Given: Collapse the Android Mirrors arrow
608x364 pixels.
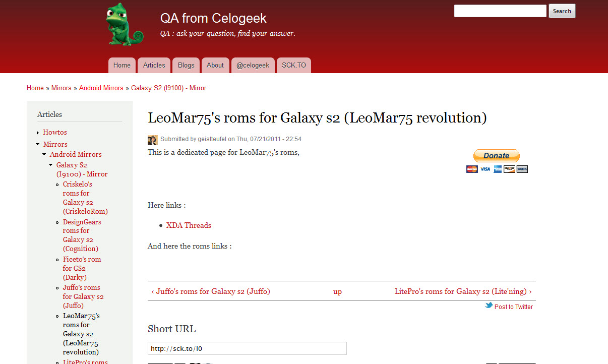Looking at the screenshot, I should (x=44, y=155).
